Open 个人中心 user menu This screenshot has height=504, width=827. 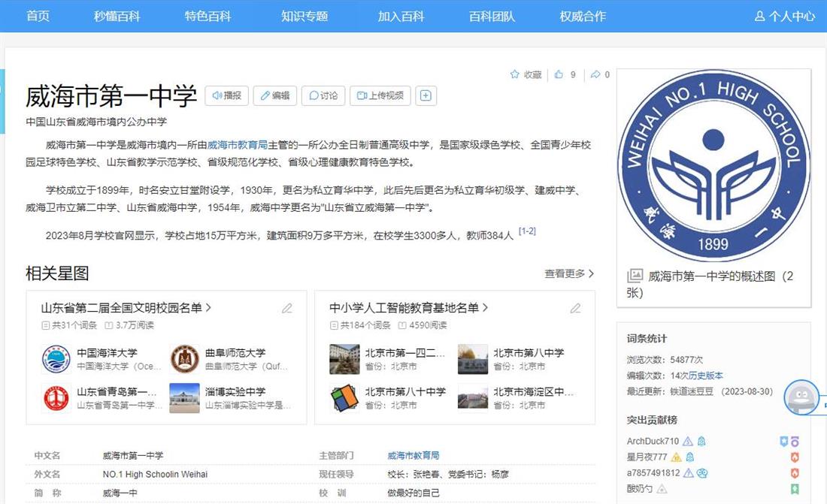785,17
